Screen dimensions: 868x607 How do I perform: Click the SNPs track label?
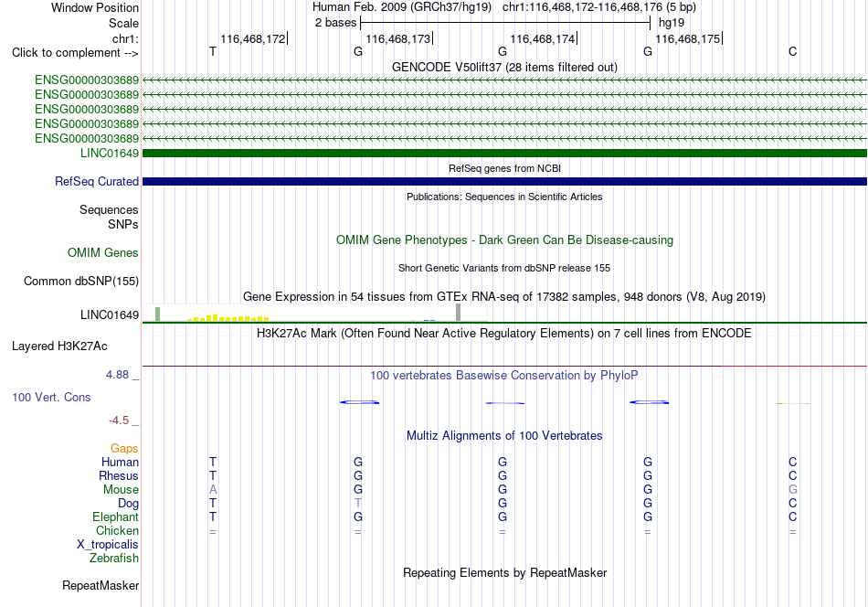pos(123,224)
